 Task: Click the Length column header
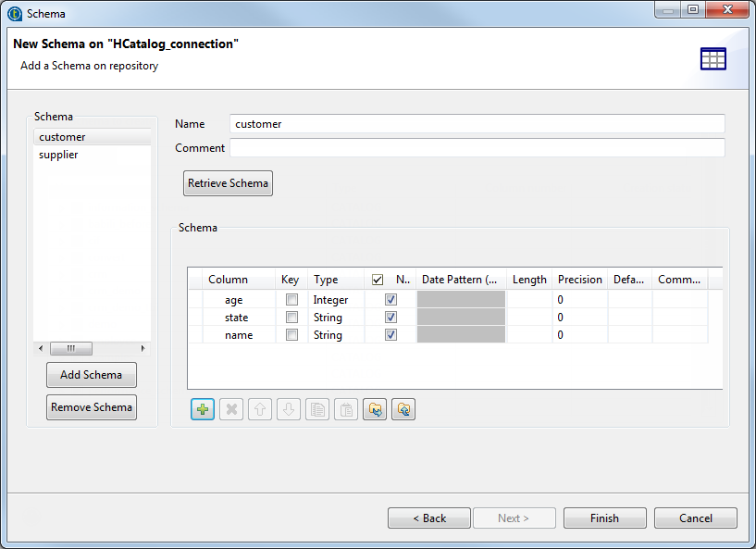(529, 280)
